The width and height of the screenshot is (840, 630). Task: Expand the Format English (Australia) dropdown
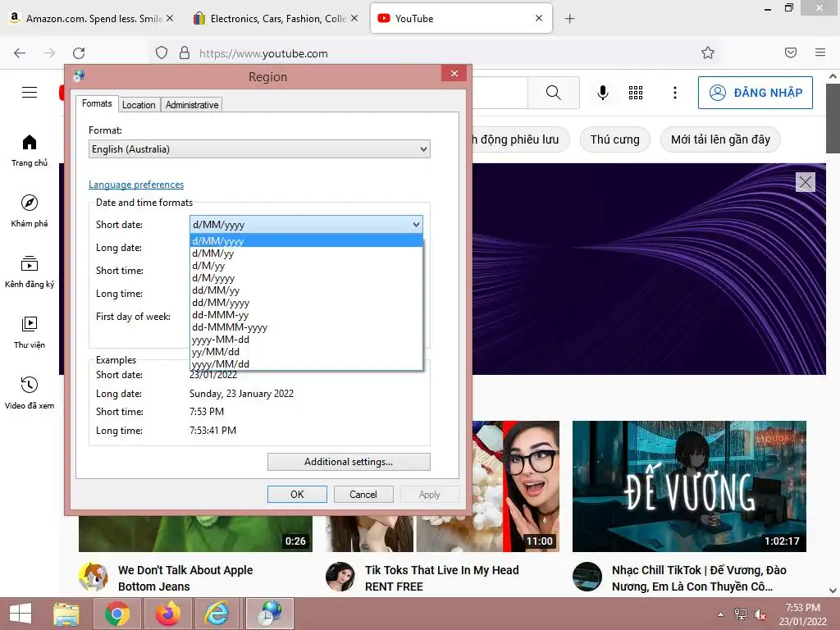[x=259, y=149]
